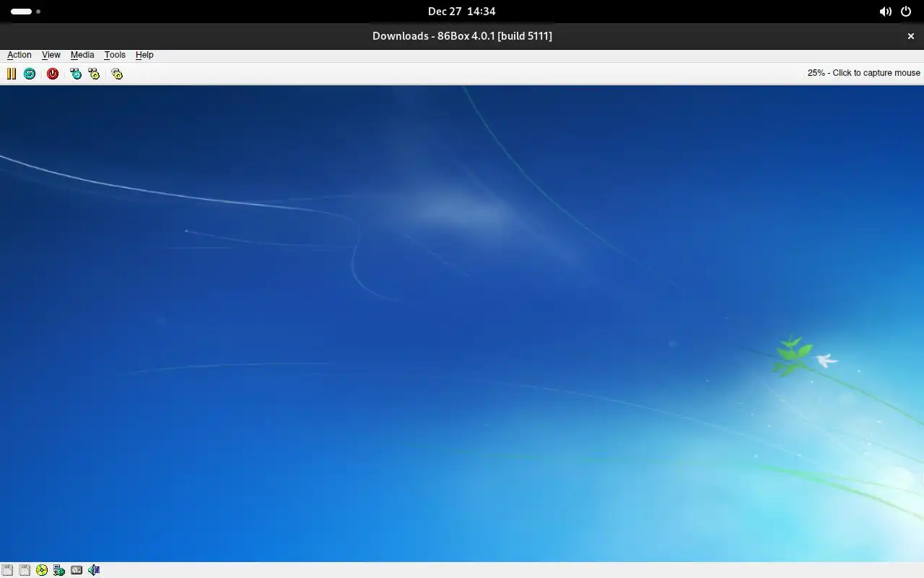Viewport: 924px width, 578px height.
Task: Send Ctrl+Alt+Del via toolbar icon
Action: pyautogui.click(x=76, y=74)
